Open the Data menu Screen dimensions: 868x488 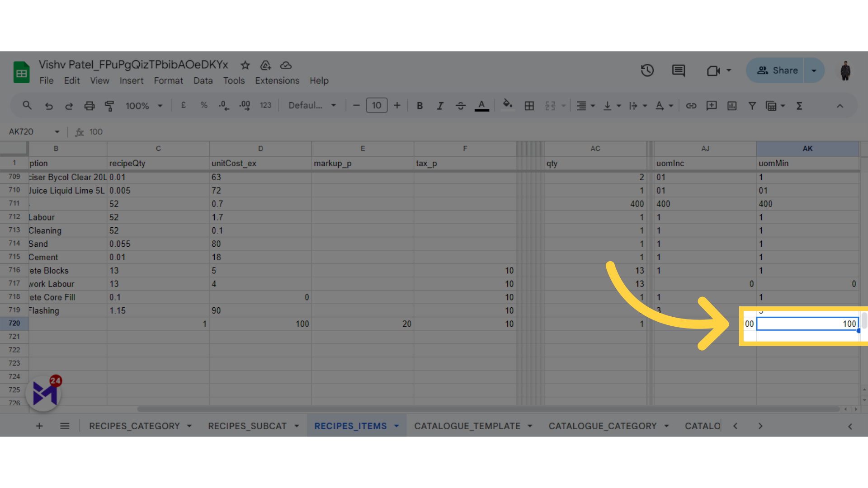(203, 80)
